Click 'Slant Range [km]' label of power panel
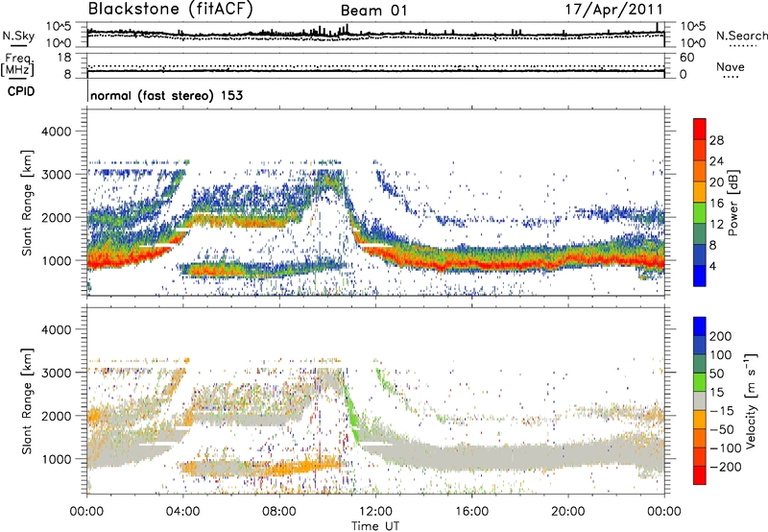 [x=27, y=203]
